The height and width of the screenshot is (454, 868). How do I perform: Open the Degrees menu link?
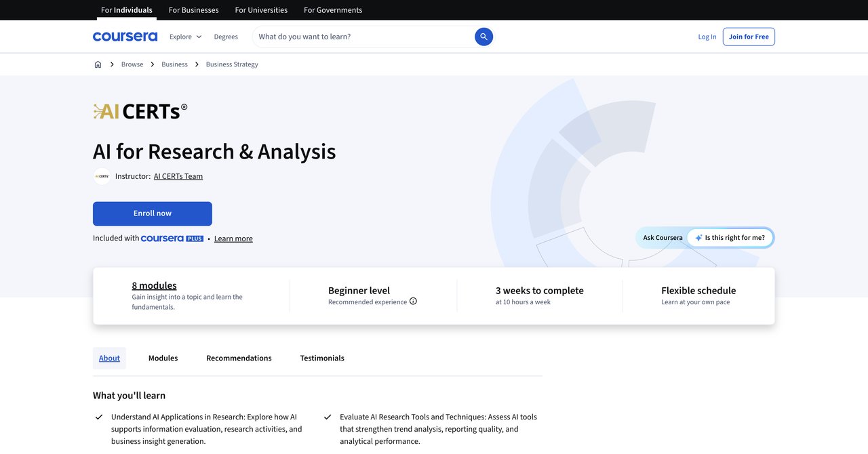pos(226,37)
